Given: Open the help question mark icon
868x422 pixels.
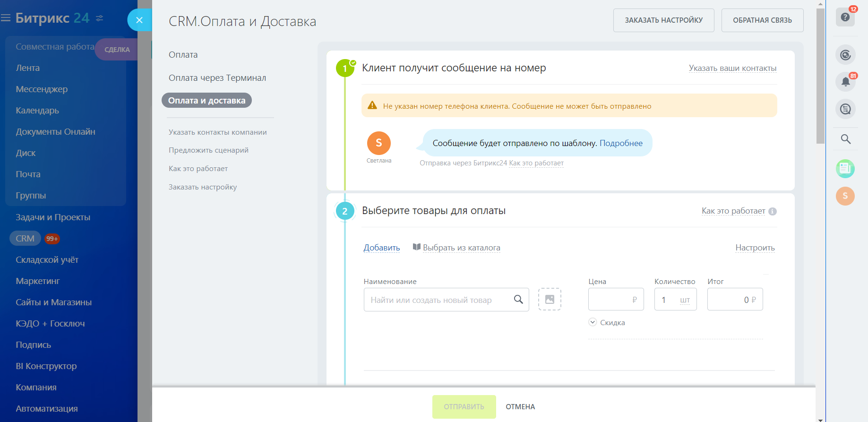Looking at the screenshot, I should click(x=845, y=17).
